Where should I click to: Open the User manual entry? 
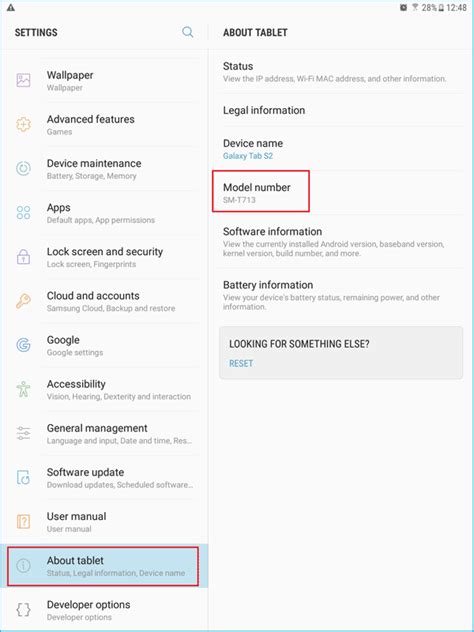[104, 522]
